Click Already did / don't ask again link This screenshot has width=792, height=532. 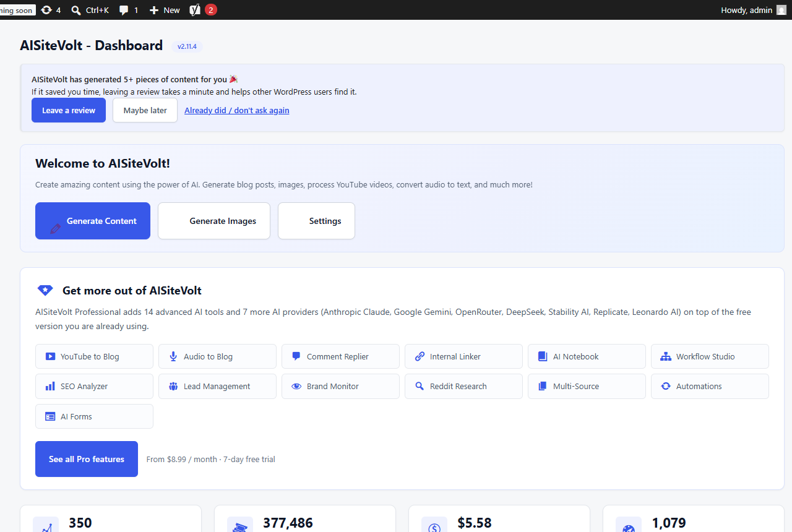coord(237,110)
